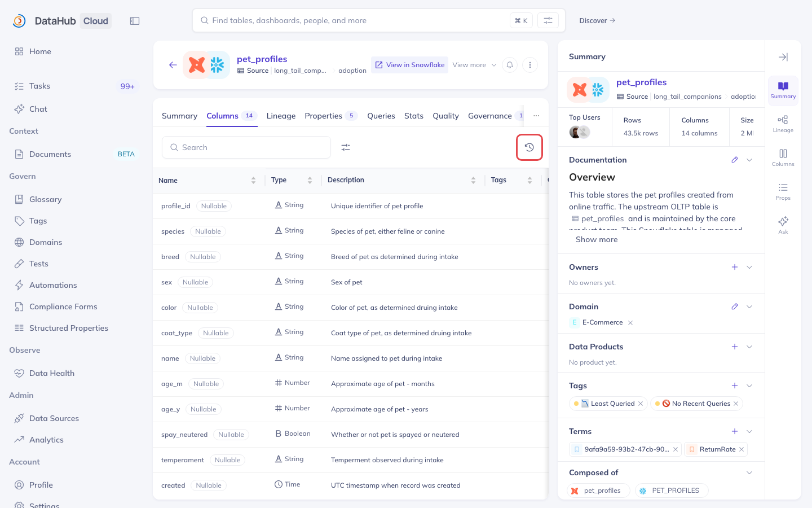
Task: Remove the ReturnRate term
Action: click(742, 449)
